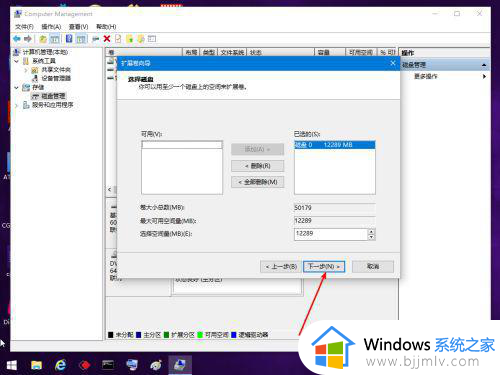
Task: Open help via the blue question-mark icon
Action: click(69, 39)
